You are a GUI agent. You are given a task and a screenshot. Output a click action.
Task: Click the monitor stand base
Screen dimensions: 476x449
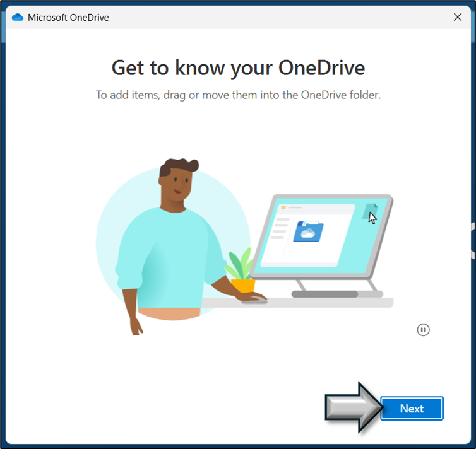pyautogui.click(x=337, y=294)
